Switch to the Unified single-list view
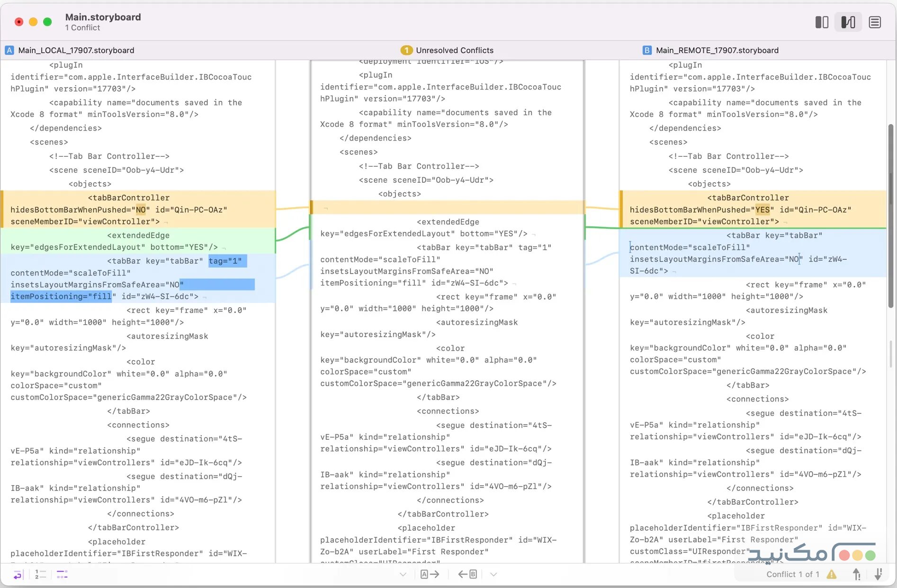Viewport: 897px width, 588px height. click(875, 22)
